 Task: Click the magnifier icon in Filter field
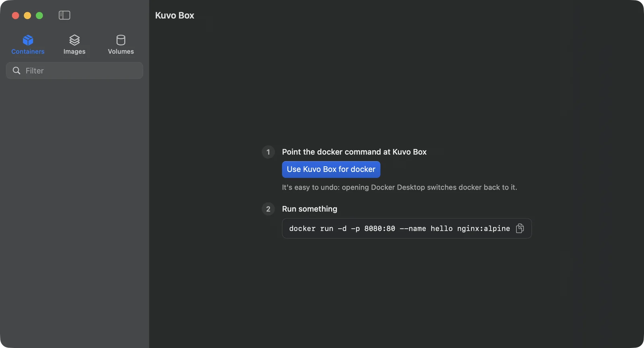[17, 70]
